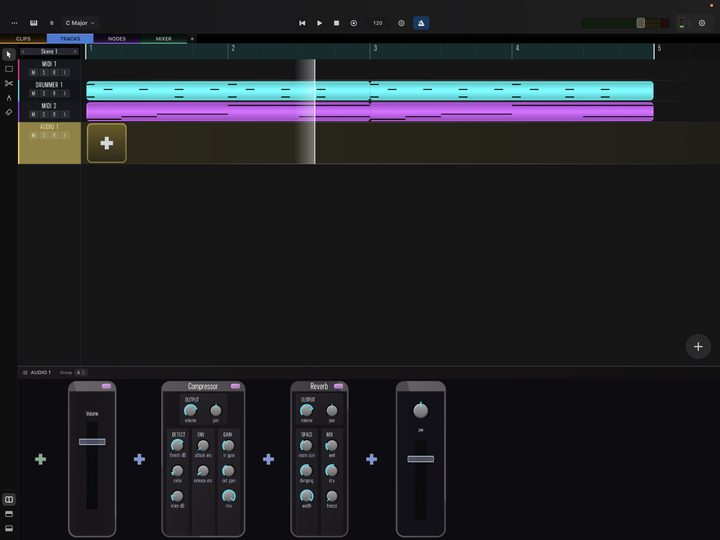Select the cyan drummer clip
Image resolution: width=720 pixels, height=540 pixels.
[370, 90]
